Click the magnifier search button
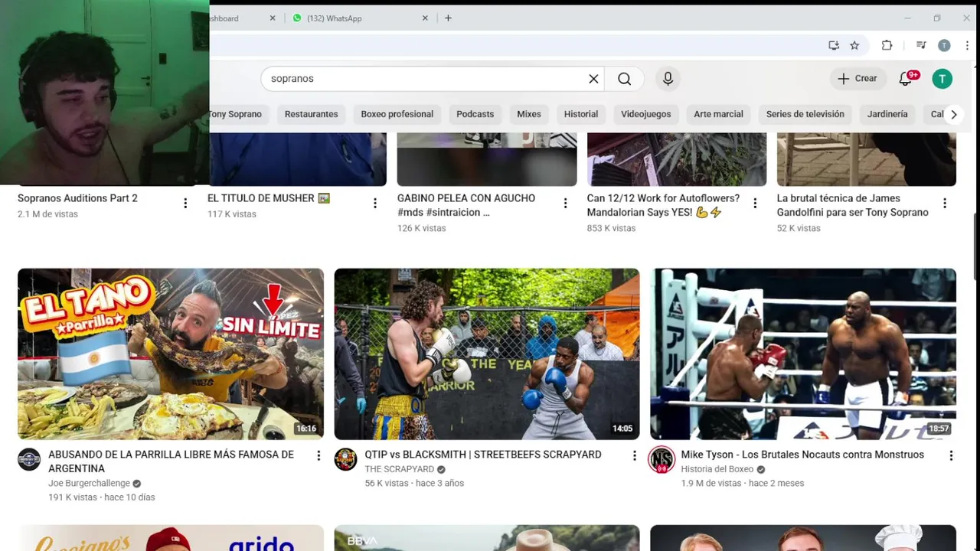 pyautogui.click(x=625, y=79)
